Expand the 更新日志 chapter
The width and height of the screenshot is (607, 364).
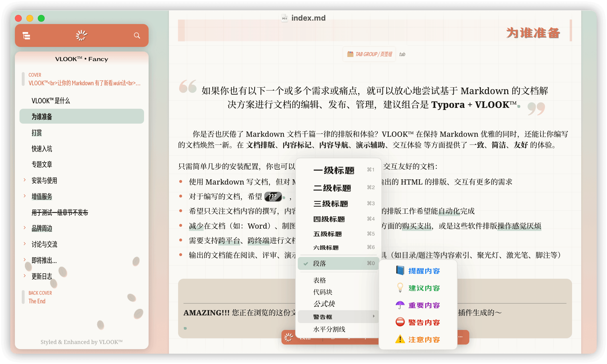25,276
